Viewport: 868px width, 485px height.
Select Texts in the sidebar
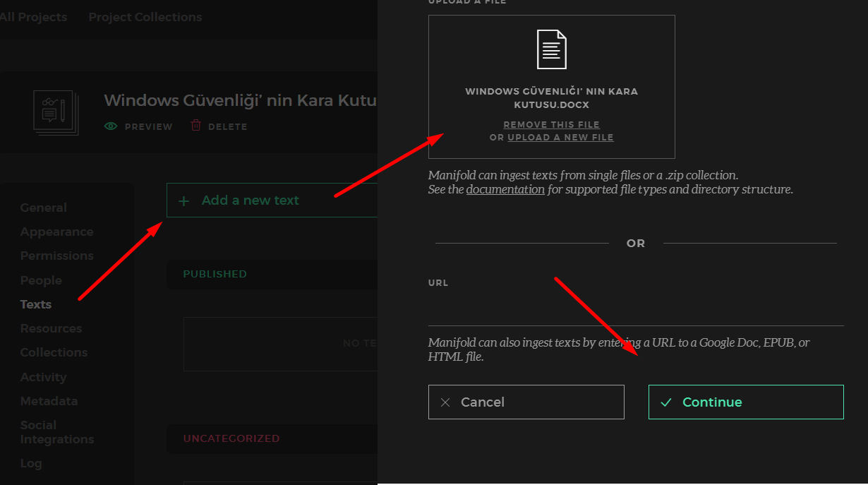coord(36,304)
